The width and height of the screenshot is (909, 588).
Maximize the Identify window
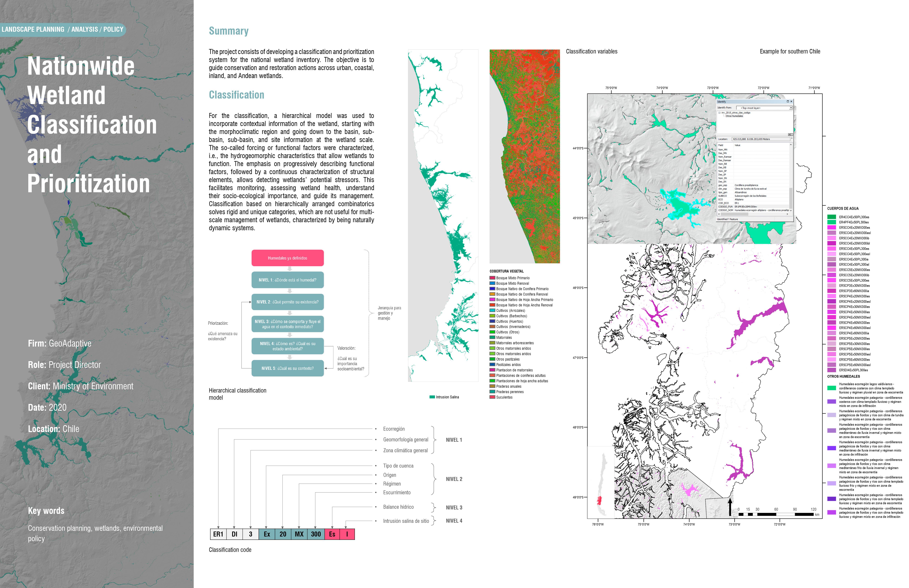(788, 102)
